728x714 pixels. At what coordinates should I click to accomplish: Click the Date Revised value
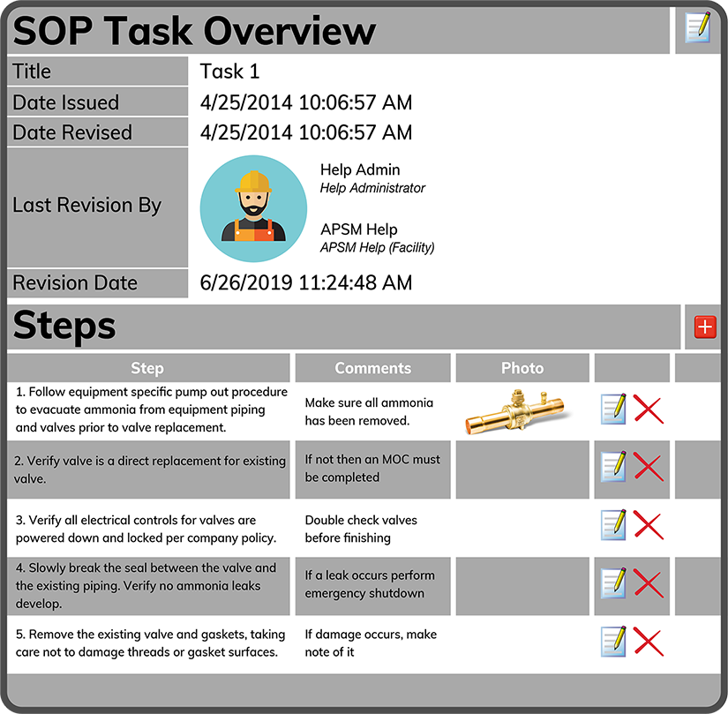click(306, 132)
